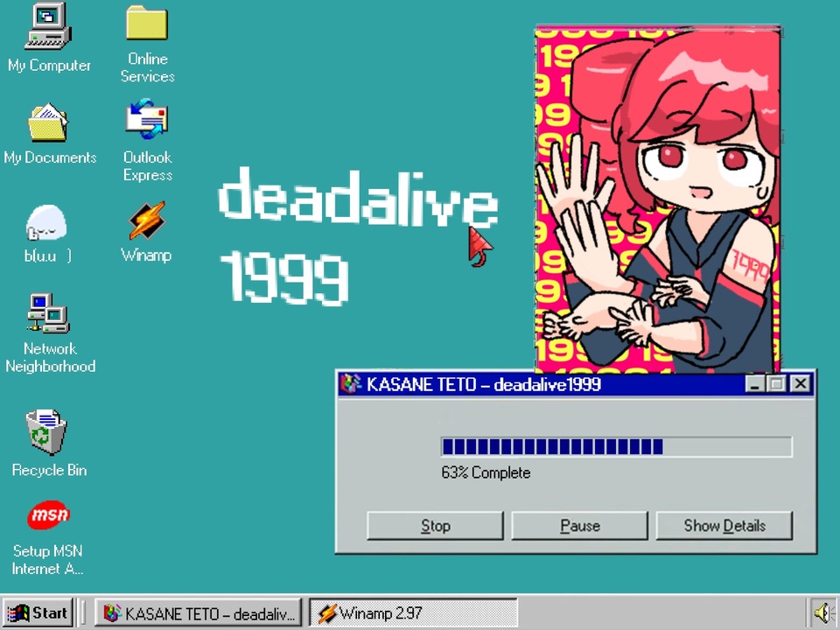Click the dialog title bar icon
Screen dimensions: 840x630
tap(351, 384)
